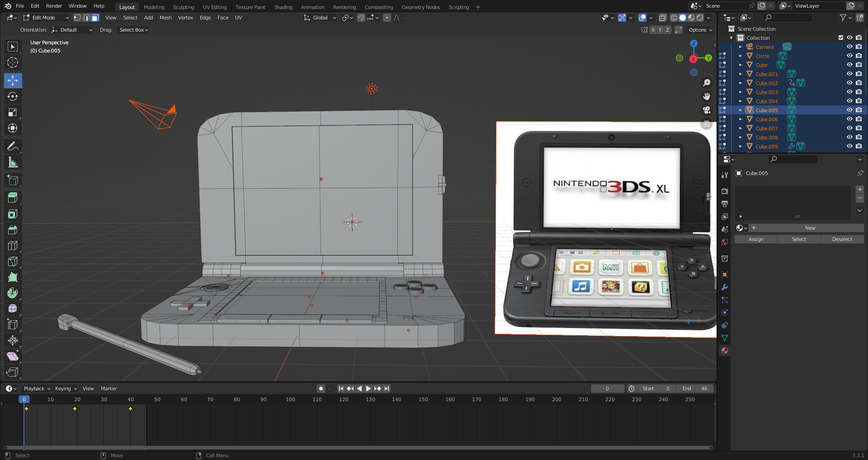Enable the snapping magnet icon

tap(361, 18)
